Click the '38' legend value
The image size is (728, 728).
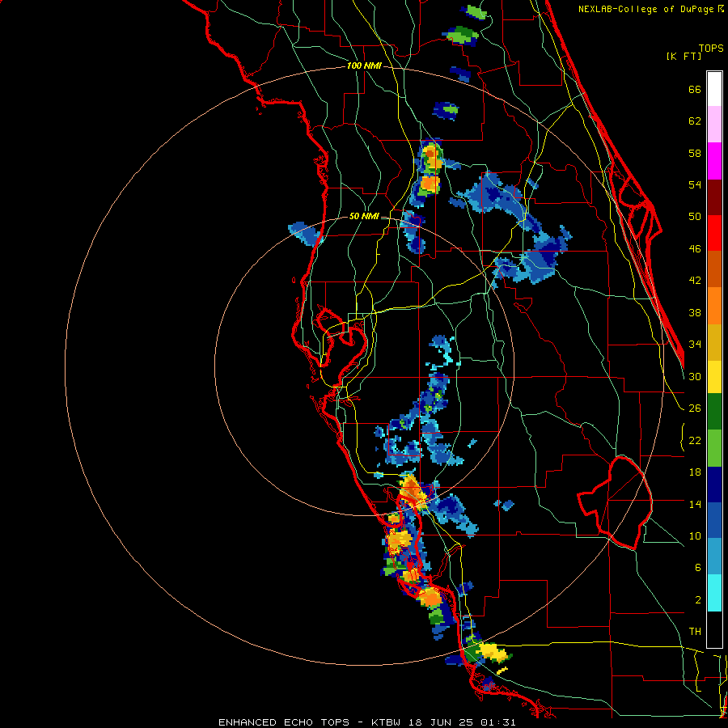695,313
